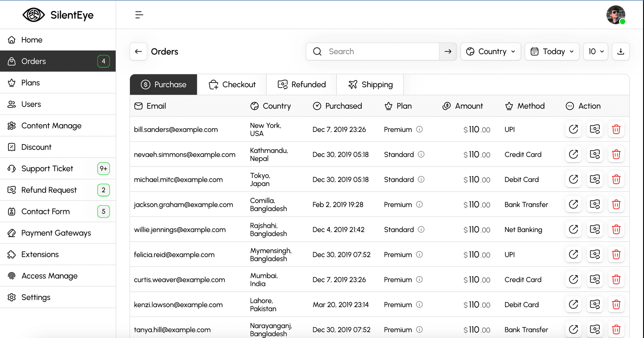Show Standard plan info for nevaeh.simmons
644x338 pixels.
click(421, 154)
